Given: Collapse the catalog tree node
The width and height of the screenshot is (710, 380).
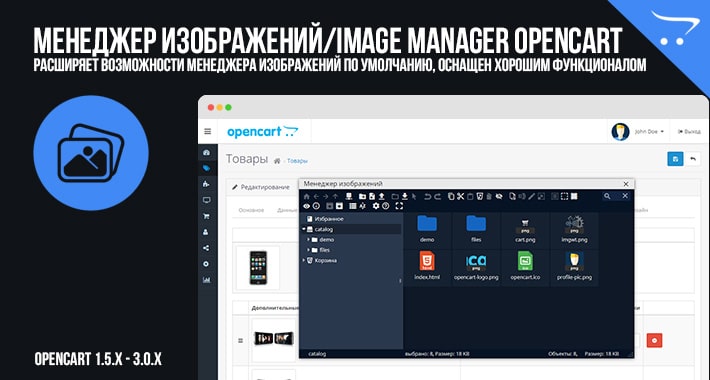Looking at the screenshot, I should tap(304, 230).
